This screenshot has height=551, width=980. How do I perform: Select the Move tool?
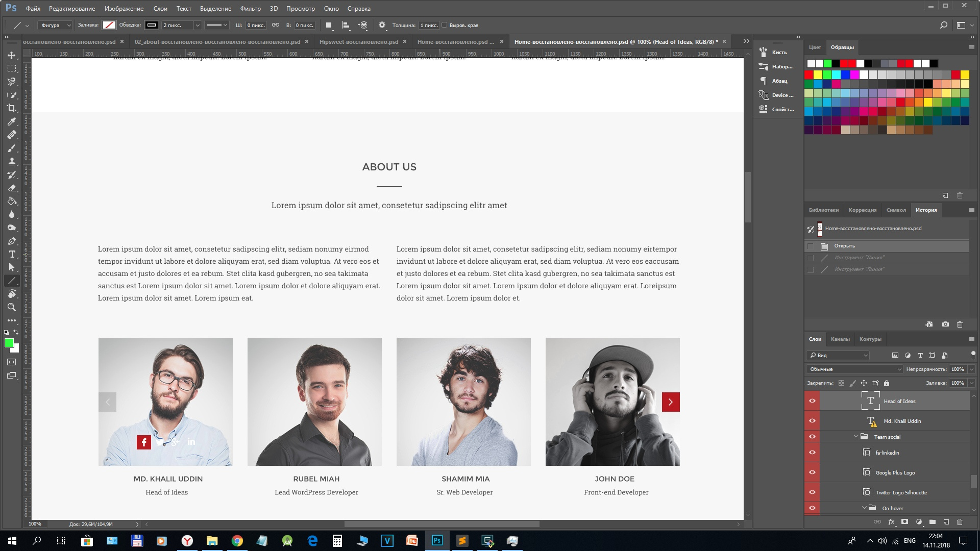11,55
